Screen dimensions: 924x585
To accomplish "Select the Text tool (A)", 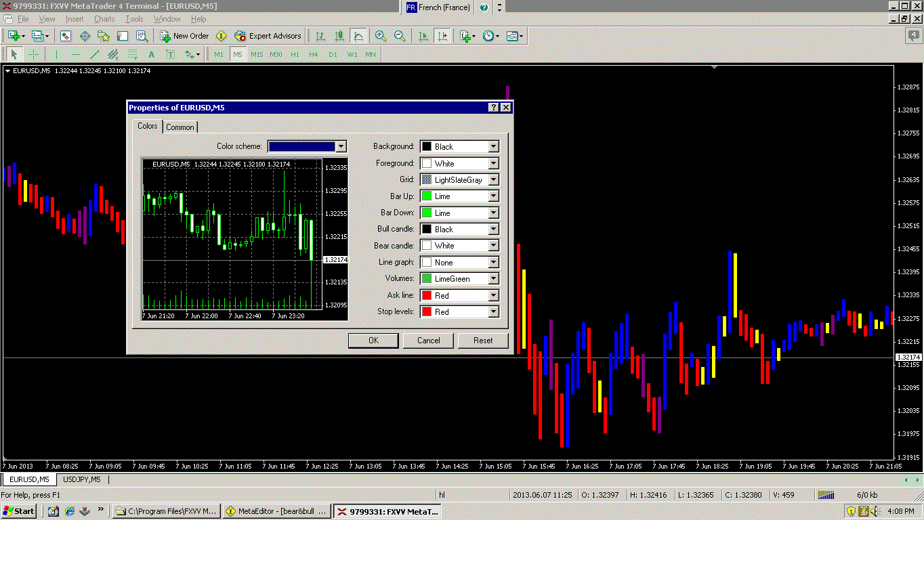I will coord(151,54).
